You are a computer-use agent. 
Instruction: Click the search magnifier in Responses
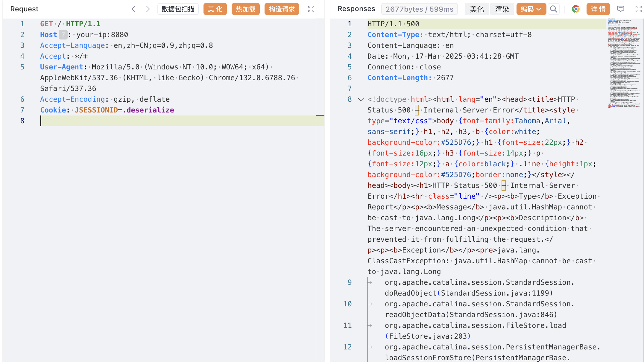(554, 9)
